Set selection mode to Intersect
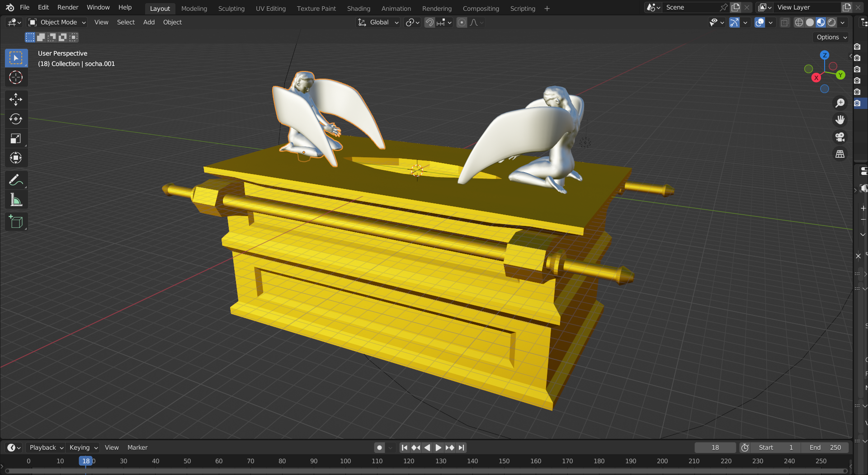 tap(74, 37)
